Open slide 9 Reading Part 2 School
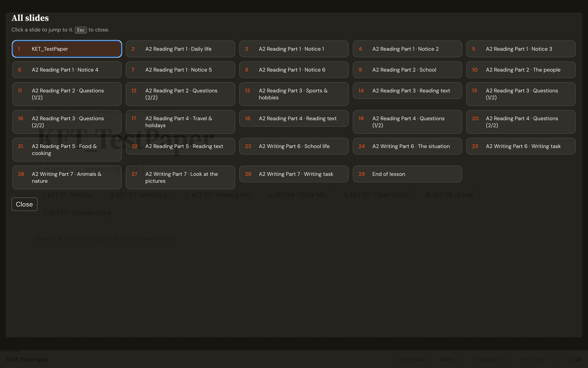The width and height of the screenshot is (588, 368). click(407, 70)
